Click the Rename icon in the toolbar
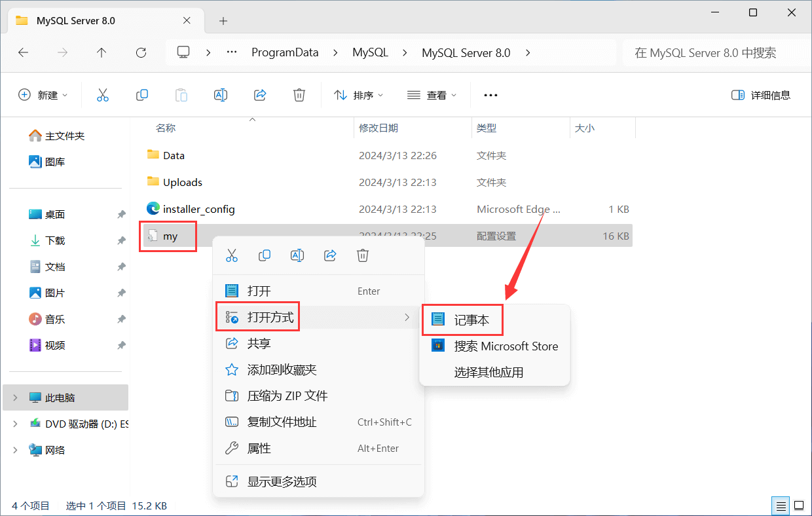 pyautogui.click(x=221, y=95)
